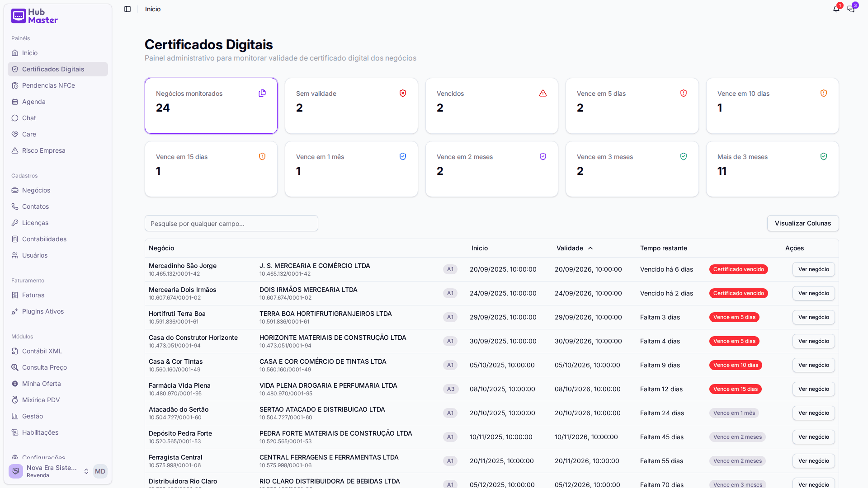Open the Visualizar Colunas menu
868x488 pixels.
803,223
